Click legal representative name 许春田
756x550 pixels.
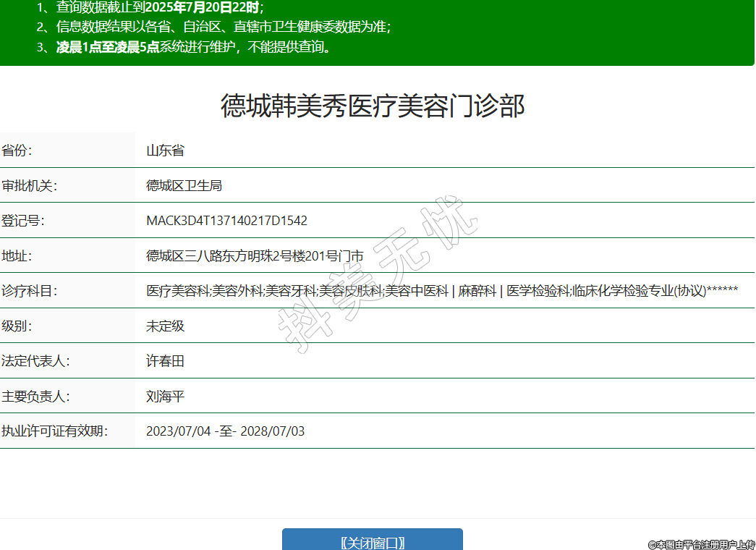point(165,361)
